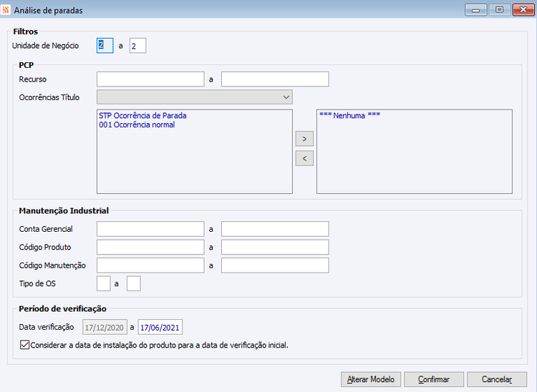
Task: Confirm the filters with Confirmar
Action: pos(434,379)
